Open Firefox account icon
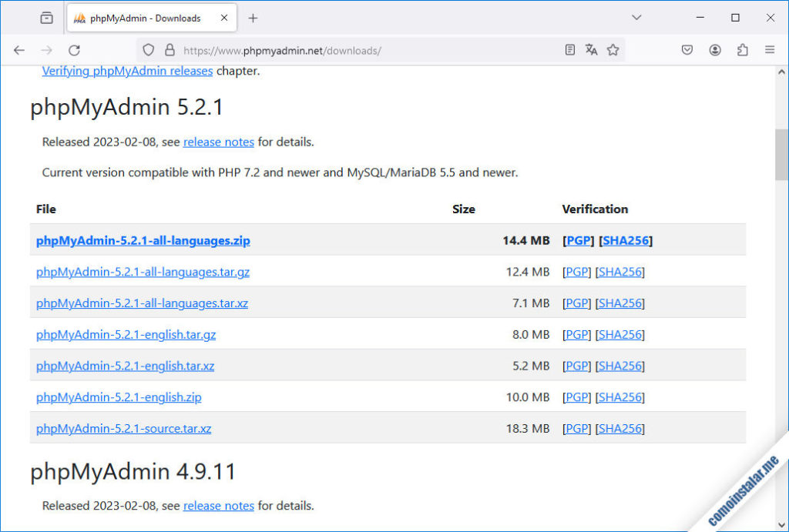Image resolution: width=789 pixels, height=532 pixels. 714,50
